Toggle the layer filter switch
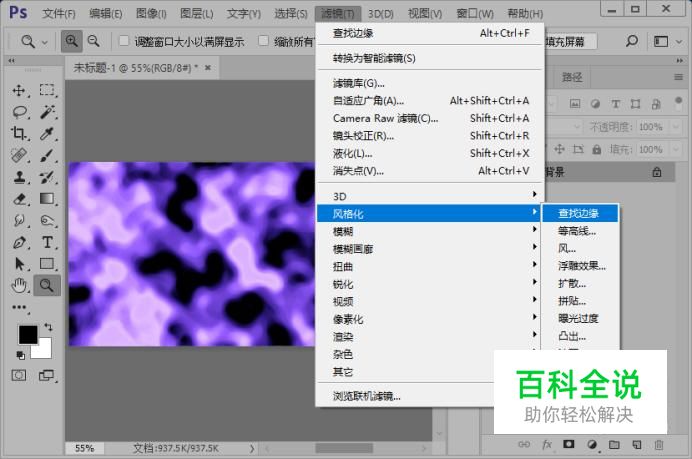This screenshot has height=459, width=692. point(679,104)
